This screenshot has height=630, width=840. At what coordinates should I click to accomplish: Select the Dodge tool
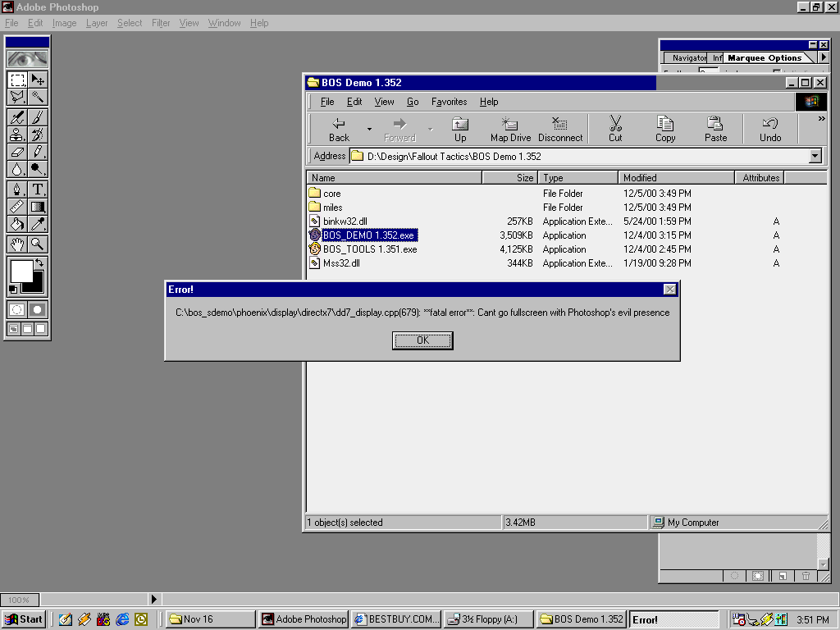pyautogui.click(x=38, y=169)
